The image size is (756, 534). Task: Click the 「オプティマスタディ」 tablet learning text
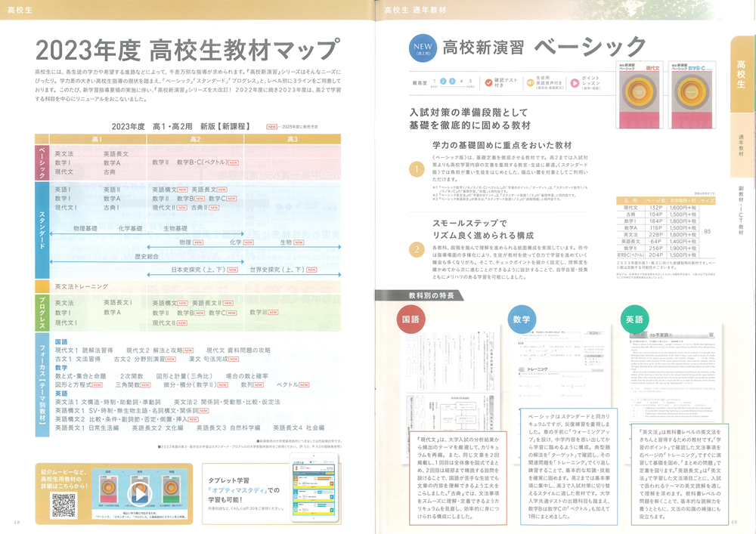(237, 490)
